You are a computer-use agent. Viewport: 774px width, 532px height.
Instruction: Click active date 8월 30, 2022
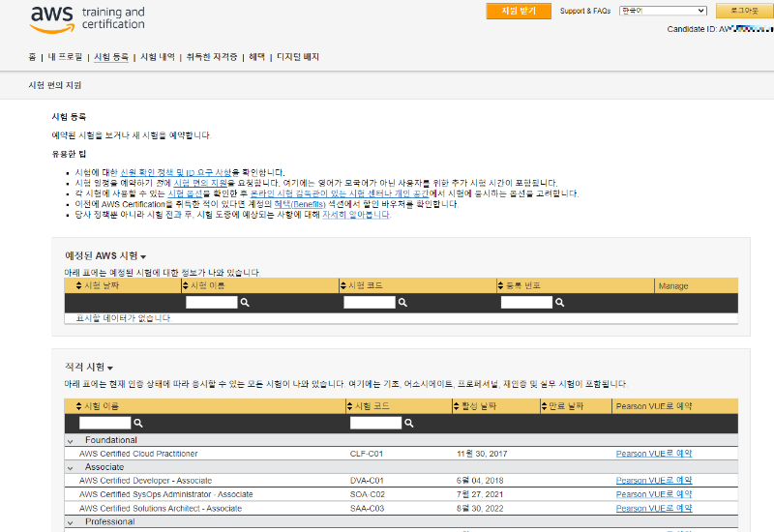480,509
